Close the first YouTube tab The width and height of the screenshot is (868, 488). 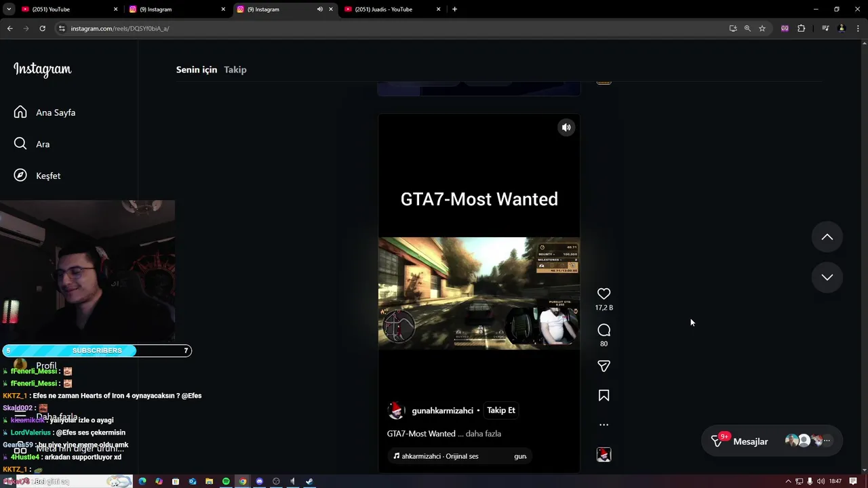[x=115, y=9]
